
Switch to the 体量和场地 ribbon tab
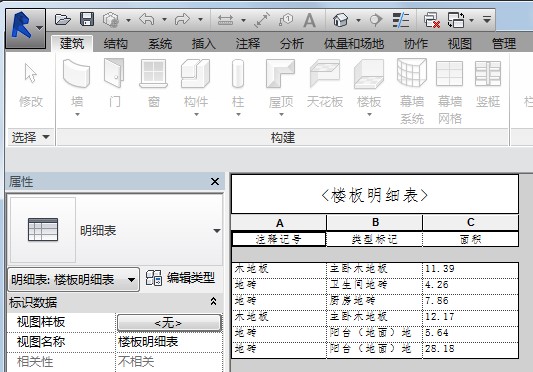click(x=354, y=44)
